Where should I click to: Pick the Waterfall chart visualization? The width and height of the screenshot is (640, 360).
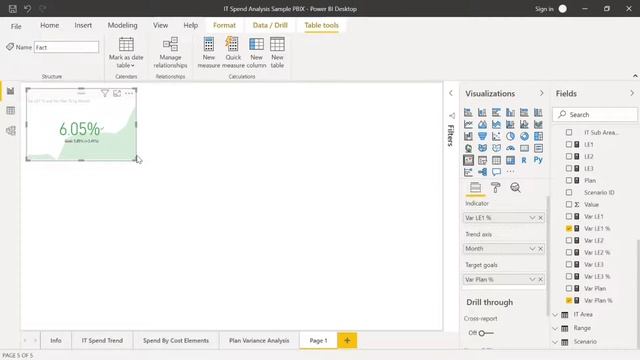point(468,136)
